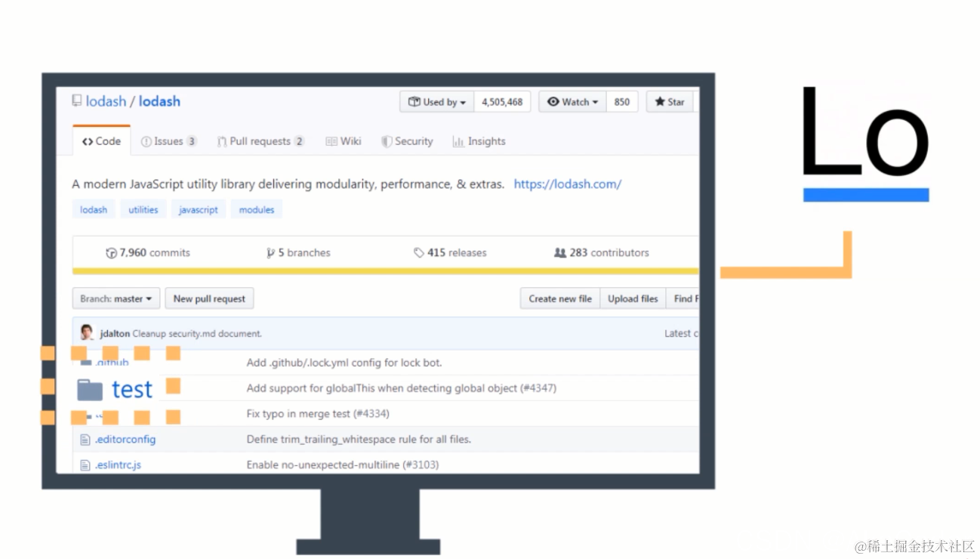The image size is (980, 559).
Task: Open 'Define trim_trailing_whitespace rule' commit message
Action: [359, 440]
